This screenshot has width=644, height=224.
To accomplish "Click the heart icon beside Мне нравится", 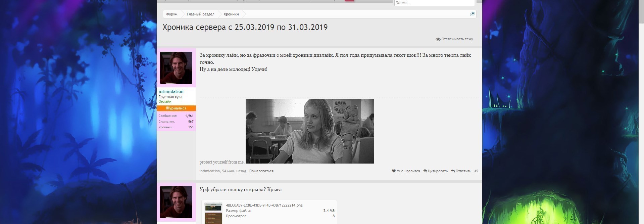I will (x=394, y=171).
